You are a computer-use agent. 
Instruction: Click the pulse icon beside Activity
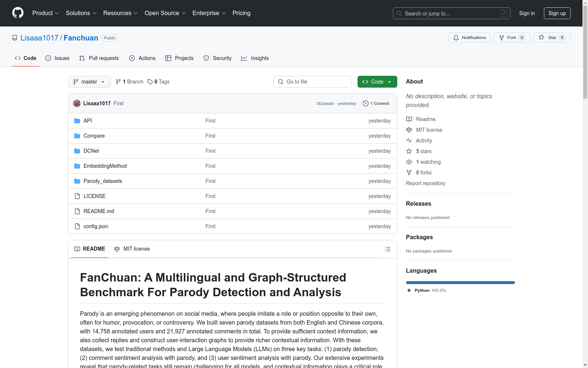409,141
